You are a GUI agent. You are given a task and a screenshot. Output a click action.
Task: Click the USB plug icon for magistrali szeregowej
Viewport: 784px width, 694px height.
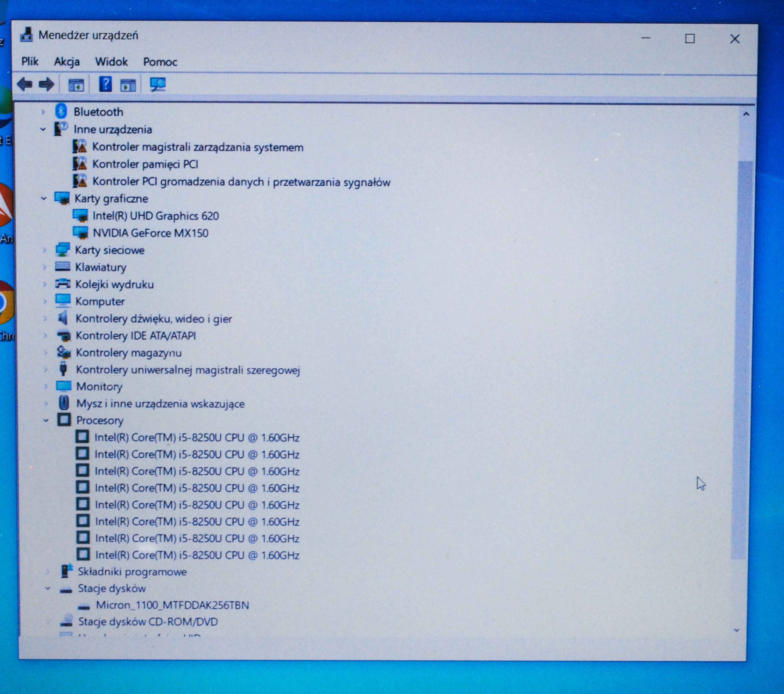(x=64, y=369)
